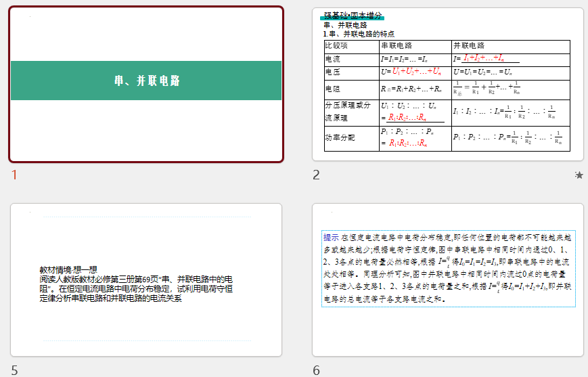
Task: Click the 1.串、并联电路的特点 subtitle on slide 2
Action: [359, 33]
